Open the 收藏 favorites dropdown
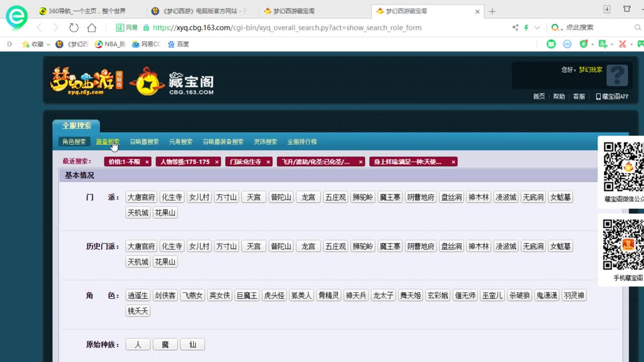The height and width of the screenshot is (362, 644). 36,44
